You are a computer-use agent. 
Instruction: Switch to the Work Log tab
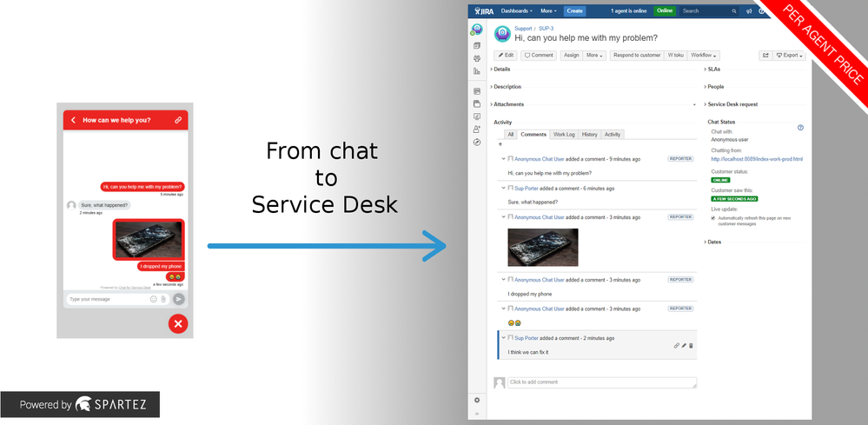564,135
